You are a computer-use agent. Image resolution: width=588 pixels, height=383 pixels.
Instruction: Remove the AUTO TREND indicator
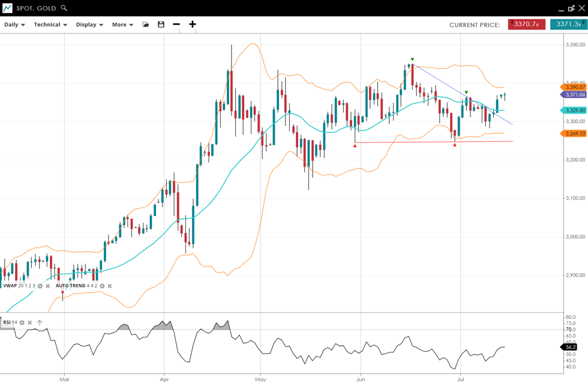click(110, 286)
